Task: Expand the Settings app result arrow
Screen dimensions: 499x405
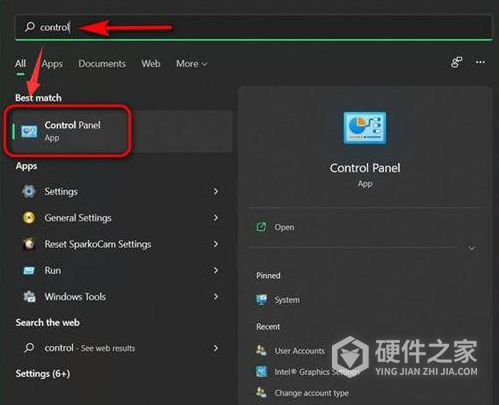Action: click(216, 191)
